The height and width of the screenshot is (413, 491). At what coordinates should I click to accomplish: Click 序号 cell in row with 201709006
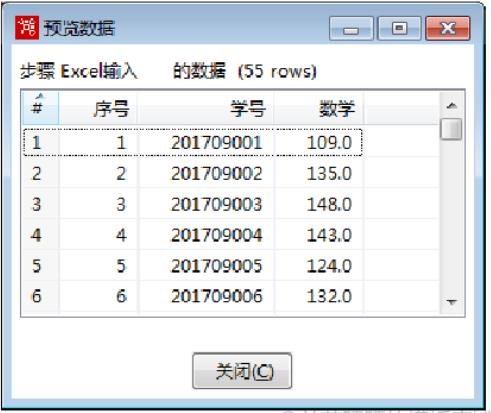(x=98, y=296)
